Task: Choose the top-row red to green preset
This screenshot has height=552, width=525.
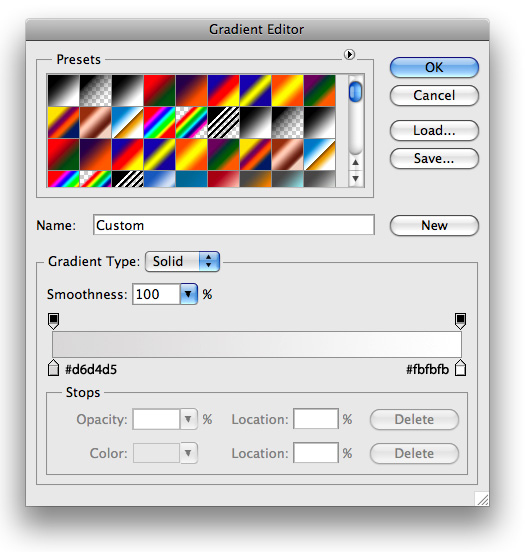Action: coord(159,90)
